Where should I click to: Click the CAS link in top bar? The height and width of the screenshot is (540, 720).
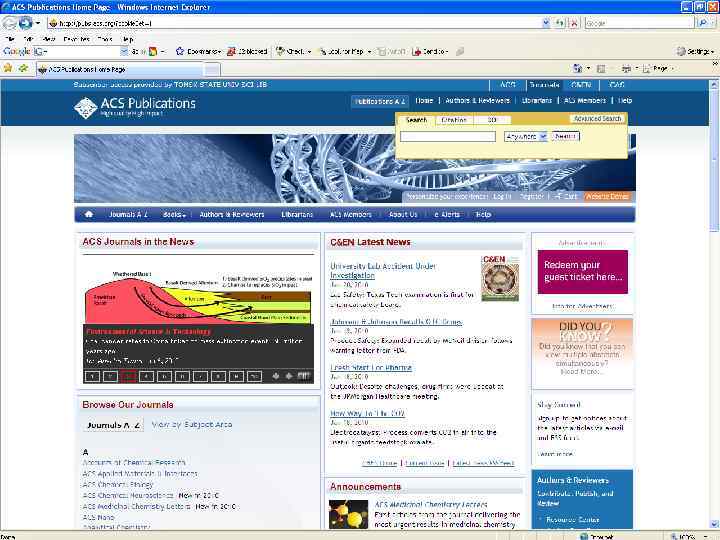(616, 85)
